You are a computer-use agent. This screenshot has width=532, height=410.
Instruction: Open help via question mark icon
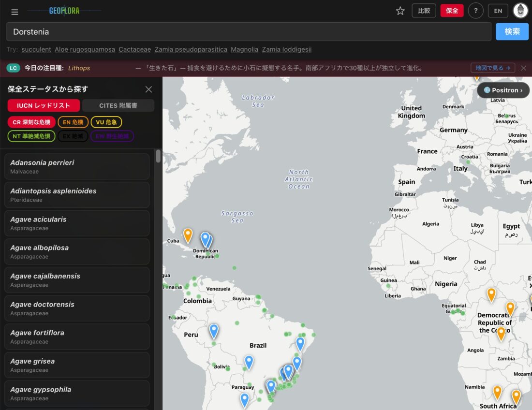click(475, 11)
